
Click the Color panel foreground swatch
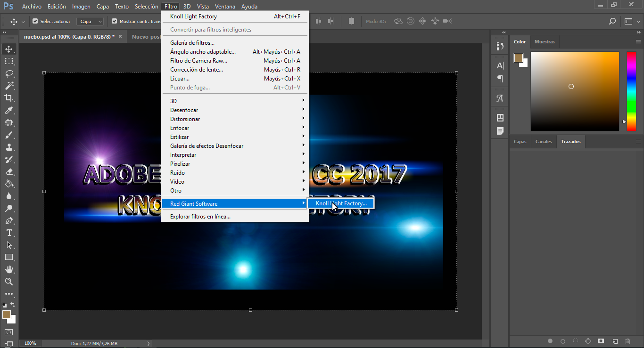(x=519, y=58)
